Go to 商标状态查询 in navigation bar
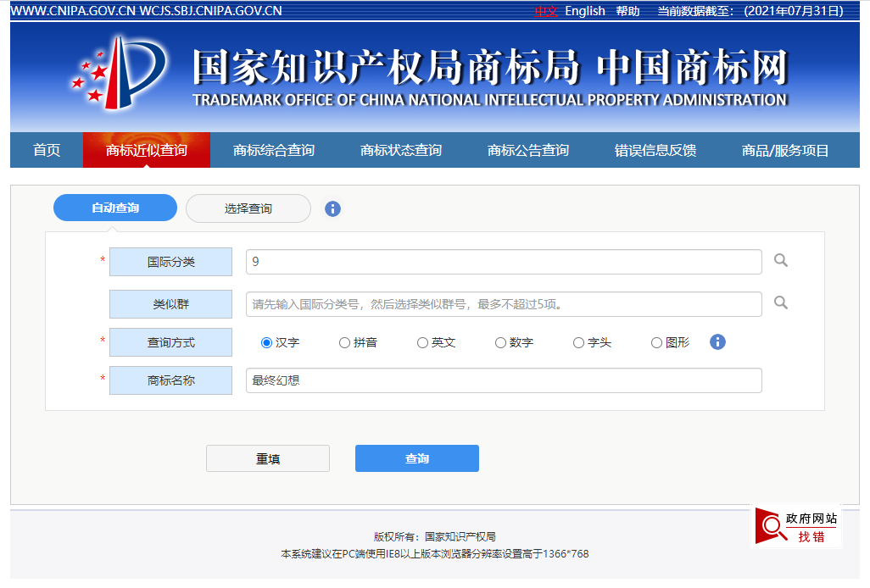The height and width of the screenshot is (588, 870). [x=400, y=151]
